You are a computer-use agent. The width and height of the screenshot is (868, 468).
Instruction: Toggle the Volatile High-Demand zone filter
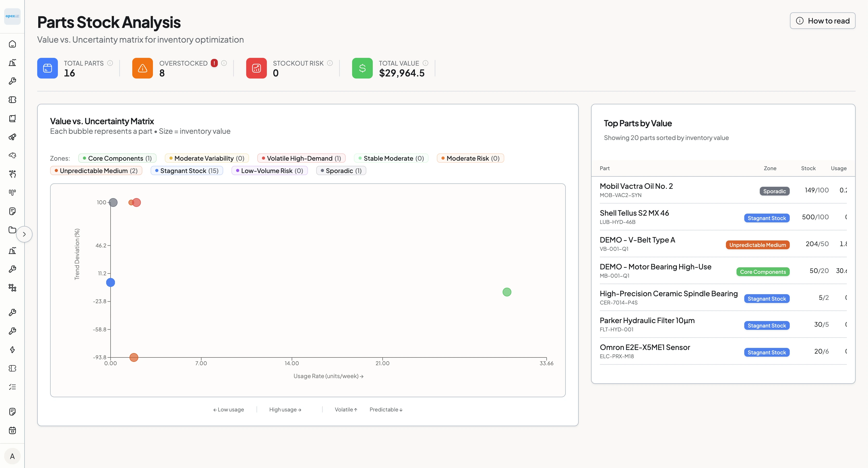[301, 158]
